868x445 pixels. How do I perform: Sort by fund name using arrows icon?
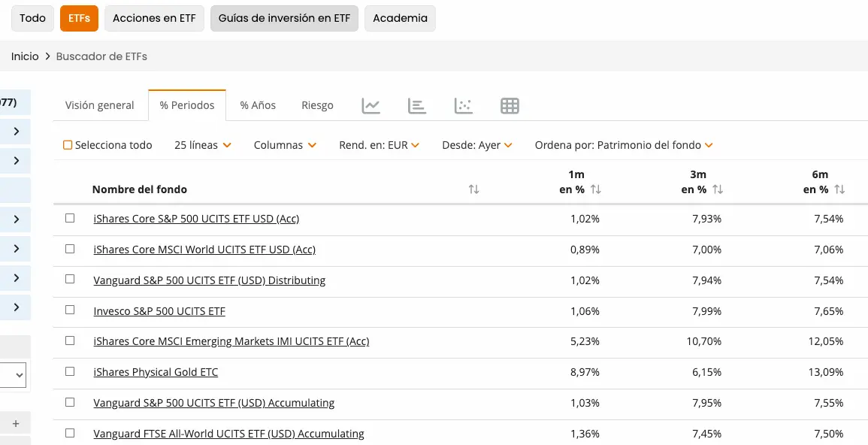tap(473, 189)
